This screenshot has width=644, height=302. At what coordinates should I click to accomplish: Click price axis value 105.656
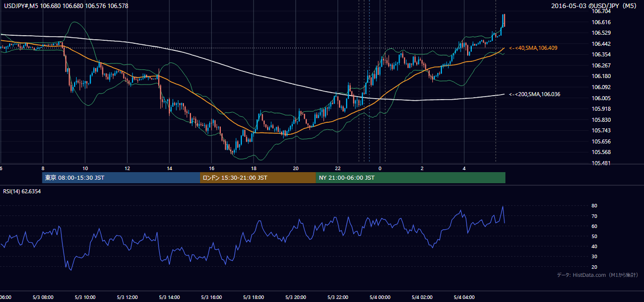602,141
